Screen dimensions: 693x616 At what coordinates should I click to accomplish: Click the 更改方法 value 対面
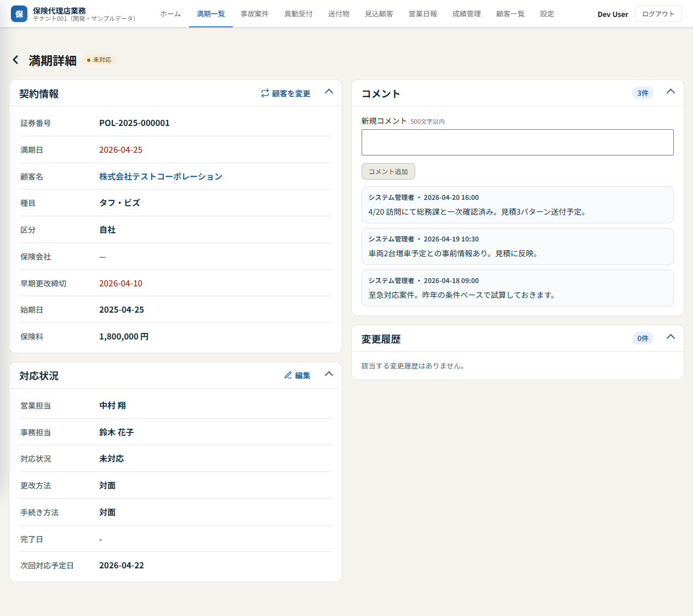pos(107,486)
